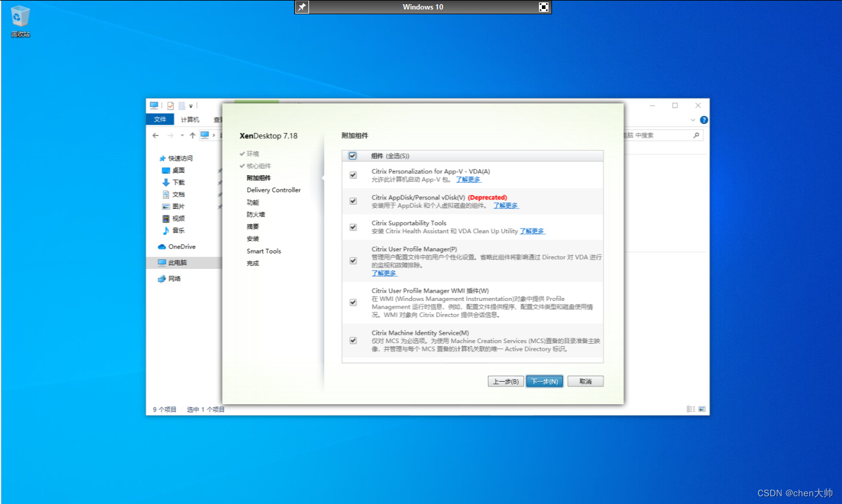The height and width of the screenshot is (504, 842).
Task: Click the Up arrow in Explorer navigation
Action: tap(193, 135)
